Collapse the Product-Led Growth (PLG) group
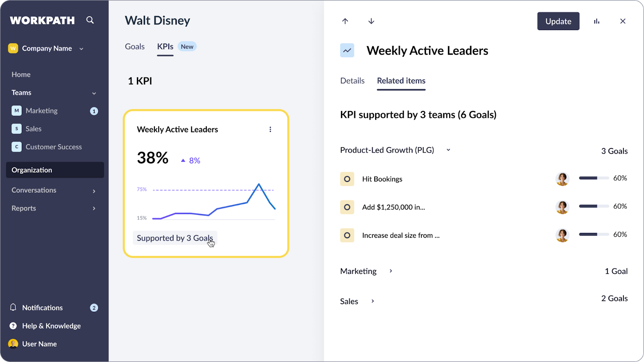This screenshot has width=644, height=362. coord(448,150)
